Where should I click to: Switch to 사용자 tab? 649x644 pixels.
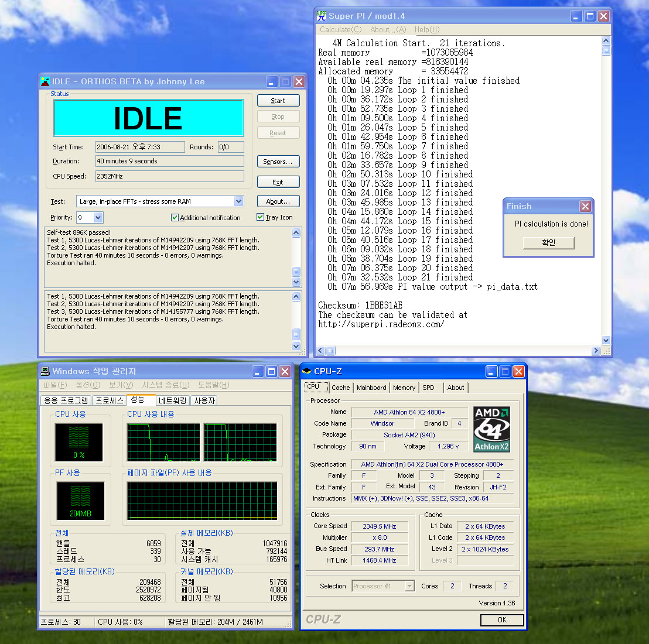coord(204,400)
